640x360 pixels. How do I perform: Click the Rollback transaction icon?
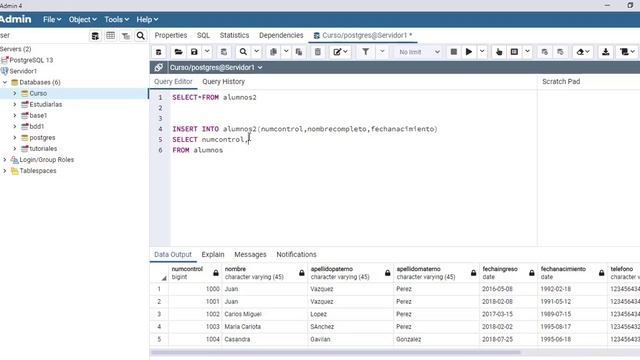(x=560, y=52)
